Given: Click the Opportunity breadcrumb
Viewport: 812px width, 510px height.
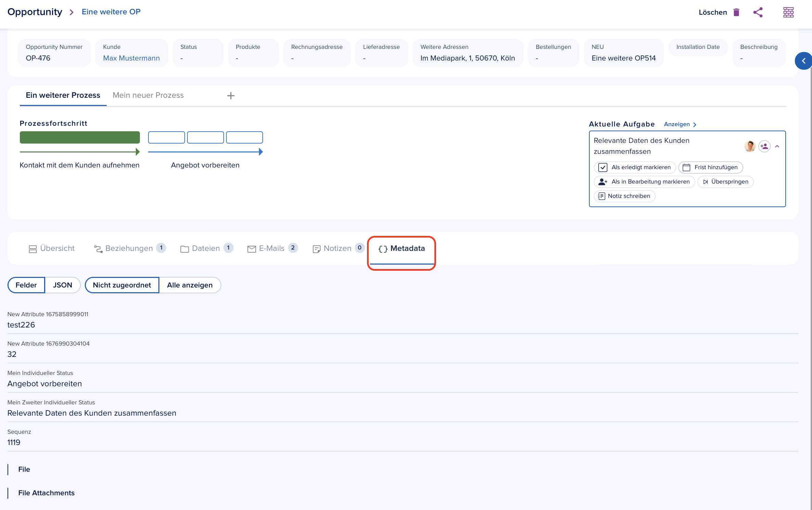Looking at the screenshot, I should (35, 12).
